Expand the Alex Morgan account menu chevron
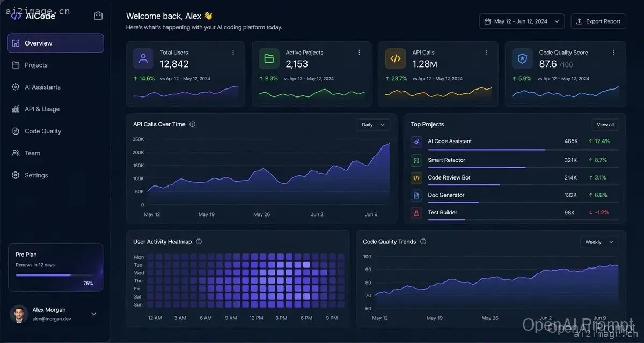644x343 pixels. point(94,314)
